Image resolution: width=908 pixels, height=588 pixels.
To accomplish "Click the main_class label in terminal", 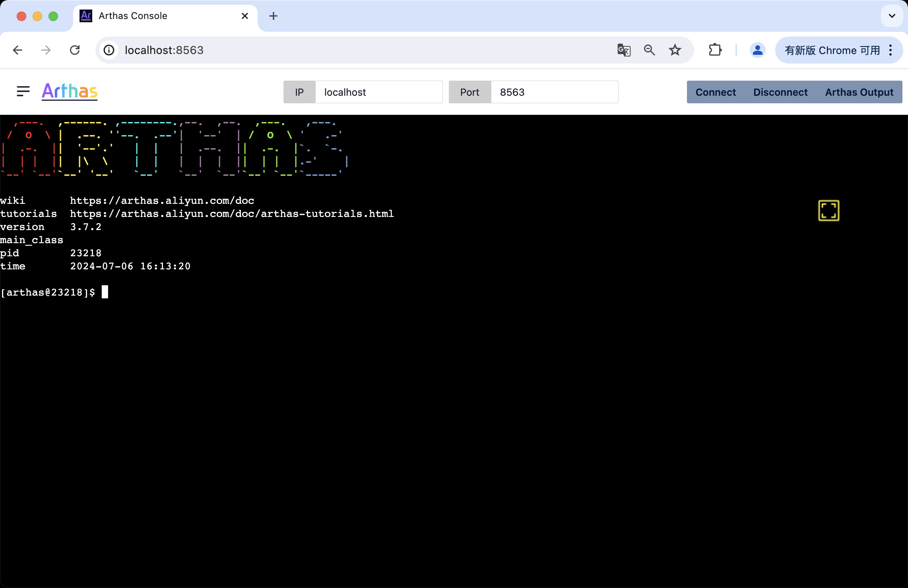I will click(32, 240).
